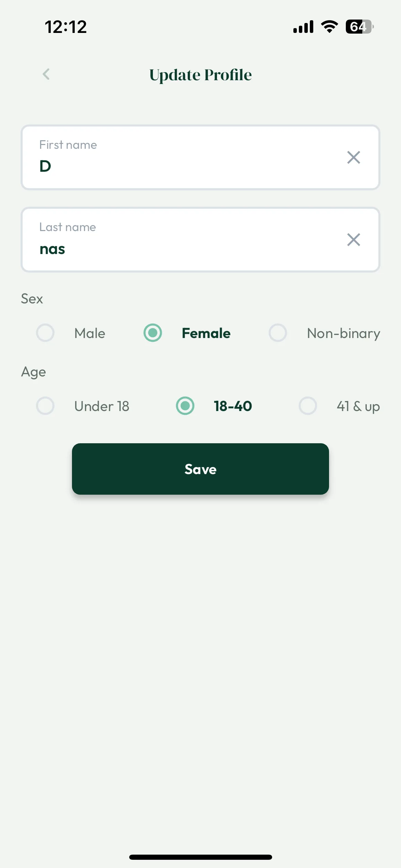Image resolution: width=401 pixels, height=868 pixels.
Task: Tap the Non-binary label text
Action: click(343, 334)
